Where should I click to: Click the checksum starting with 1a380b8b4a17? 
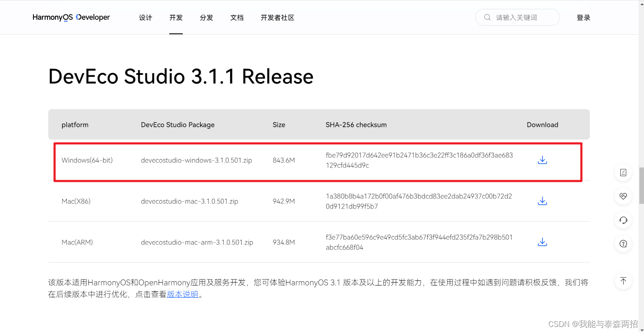coord(419,201)
